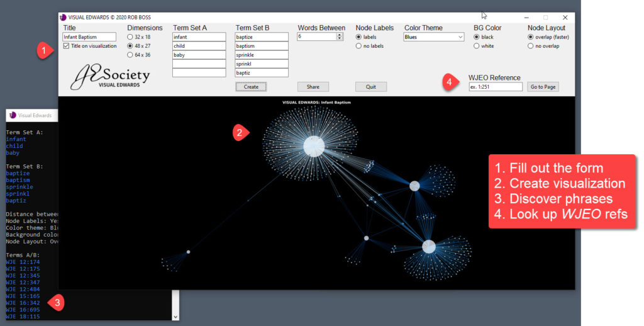Click the WJE 15:165 reference in the console
This screenshot has width=644, height=326.
click(23, 296)
